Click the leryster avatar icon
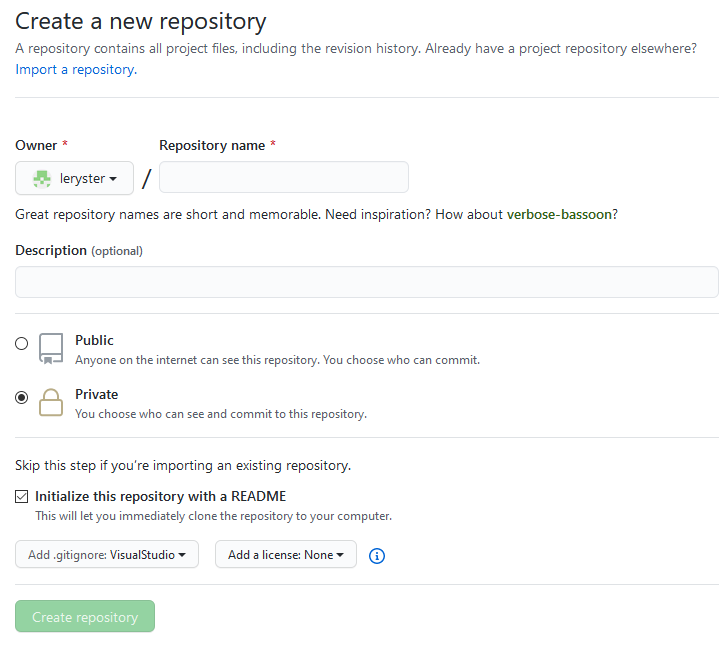Viewport: 725px width, 652px height. tap(42, 178)
